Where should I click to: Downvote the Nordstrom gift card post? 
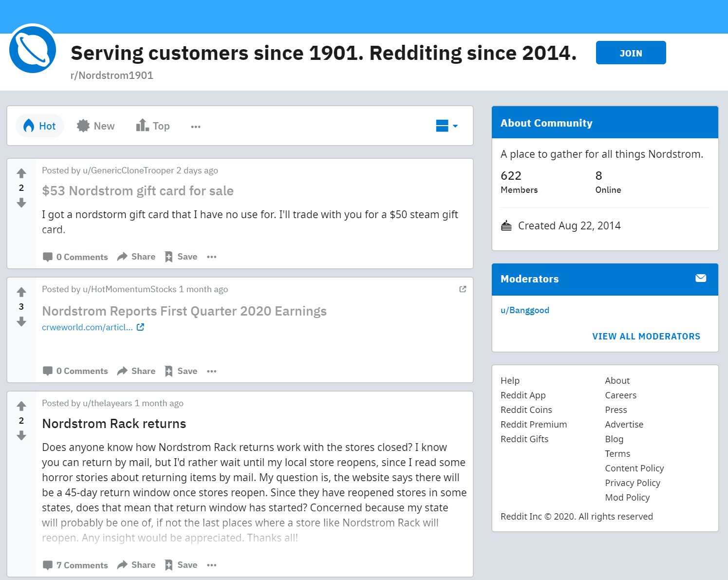pos(21,203)
